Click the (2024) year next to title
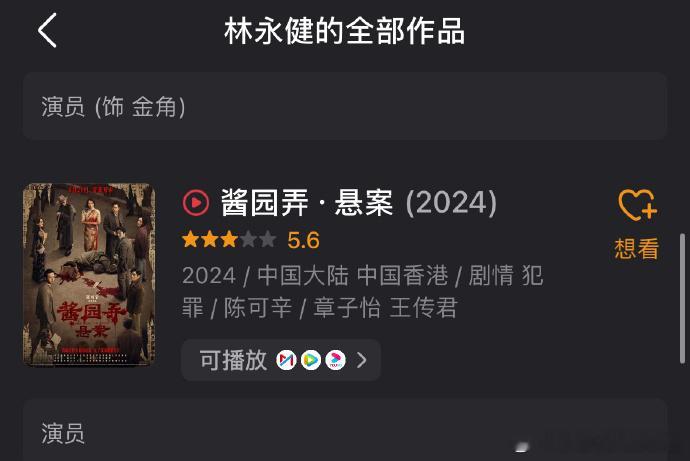Screen dimensions: 690x461 pyautogui.click(x=451, y=203)
